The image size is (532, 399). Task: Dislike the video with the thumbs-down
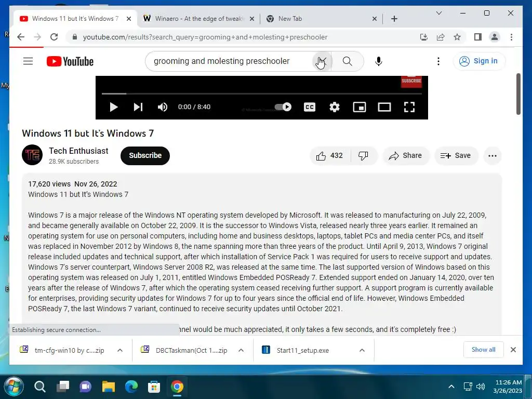pyautogui.click(x=363, y=156)
